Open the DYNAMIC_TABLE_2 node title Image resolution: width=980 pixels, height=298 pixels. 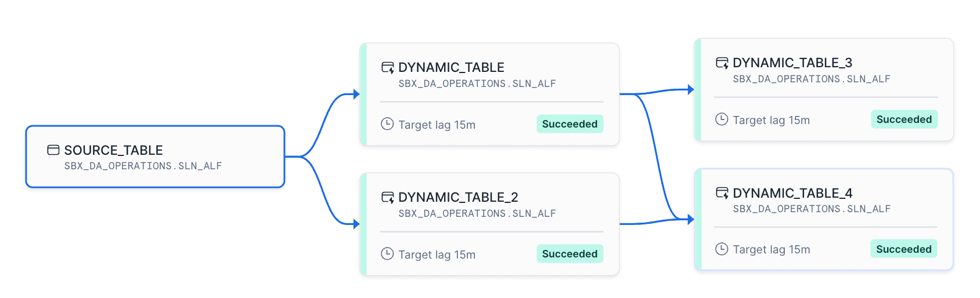[458, 197]
